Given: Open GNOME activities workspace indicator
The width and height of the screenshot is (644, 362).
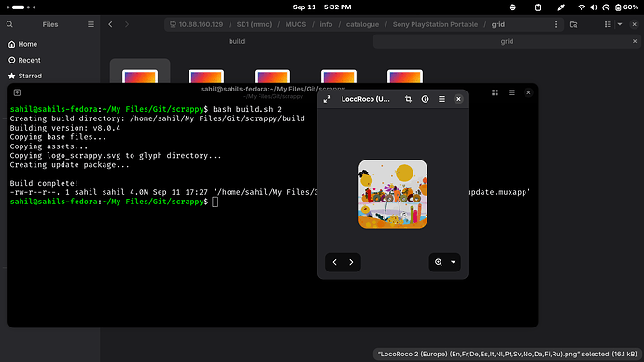Looking at the screenshot, I should pos(21,7).
